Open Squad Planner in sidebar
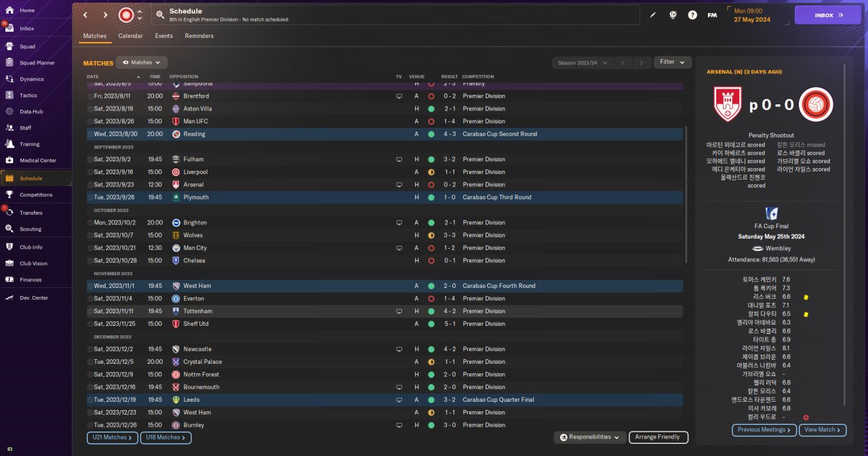Screen dimensions: 868x456 37,63
